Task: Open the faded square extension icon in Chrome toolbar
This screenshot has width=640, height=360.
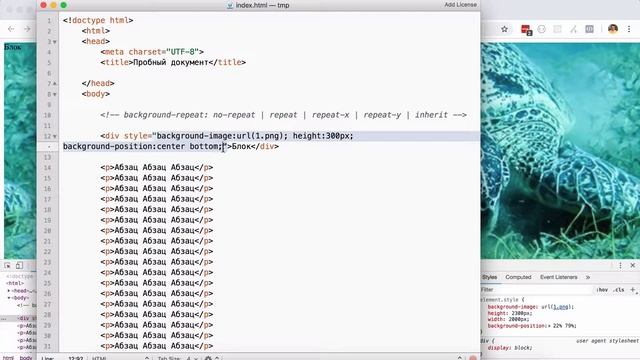Action: pos(557,29)
